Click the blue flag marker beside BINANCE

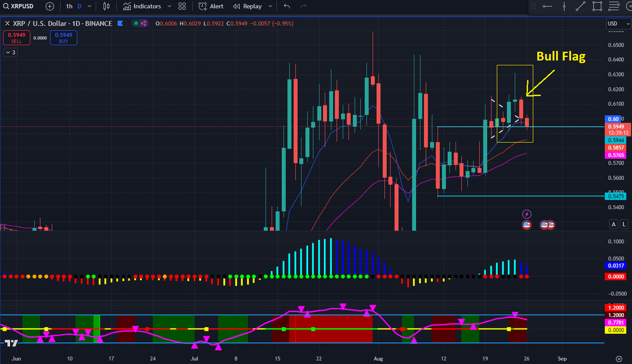pyautogui.click(x=120, y=24)
